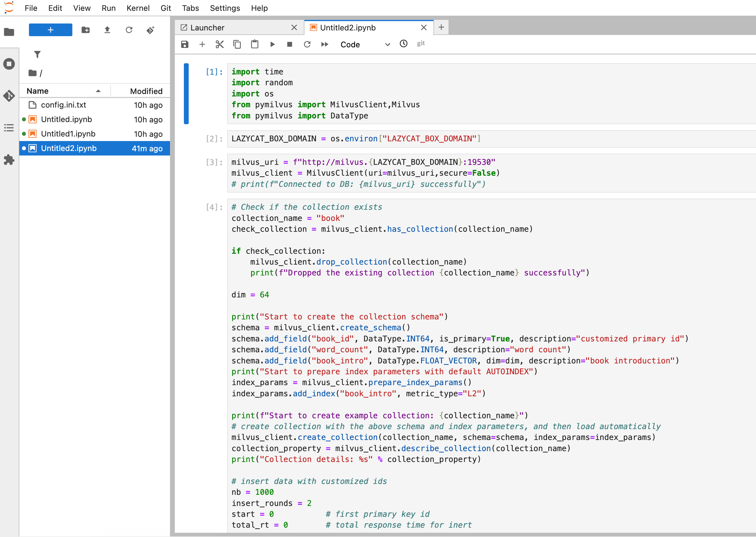Open the Extension Manager puzzle icon
Viewport: 756px width, 537px height.
click(9, 160)
